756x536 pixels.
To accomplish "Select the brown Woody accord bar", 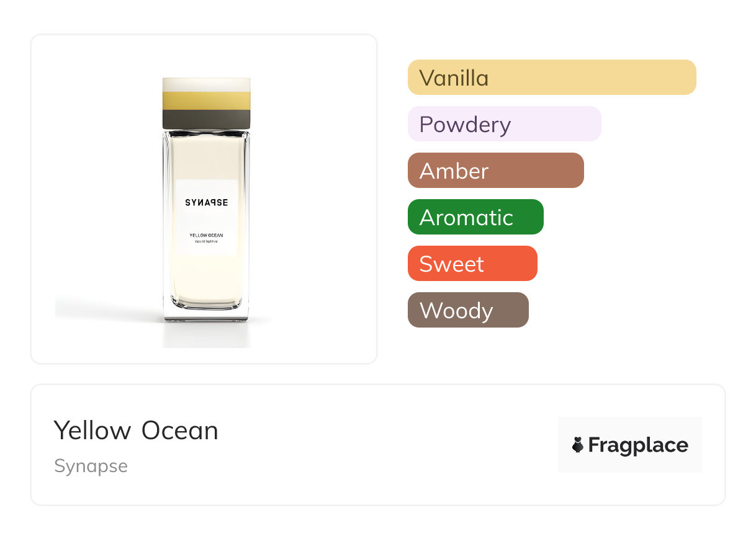I will click(x=467, y=310).
